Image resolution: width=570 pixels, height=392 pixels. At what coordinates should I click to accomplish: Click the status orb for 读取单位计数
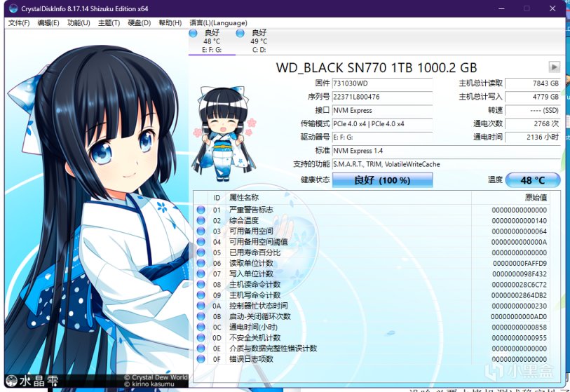tap(201, 263)
